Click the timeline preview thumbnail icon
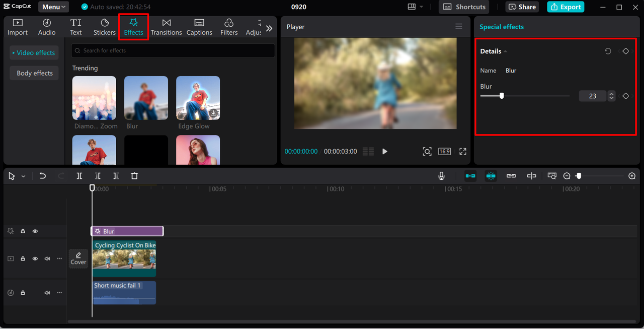Viewport: 644px width, 329px height. tap(552, 176)
